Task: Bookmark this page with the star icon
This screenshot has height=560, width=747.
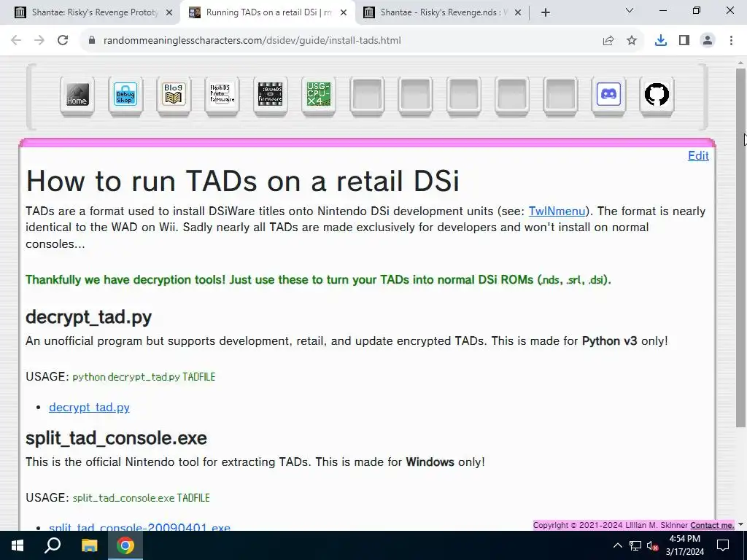Action: (632, 41)
